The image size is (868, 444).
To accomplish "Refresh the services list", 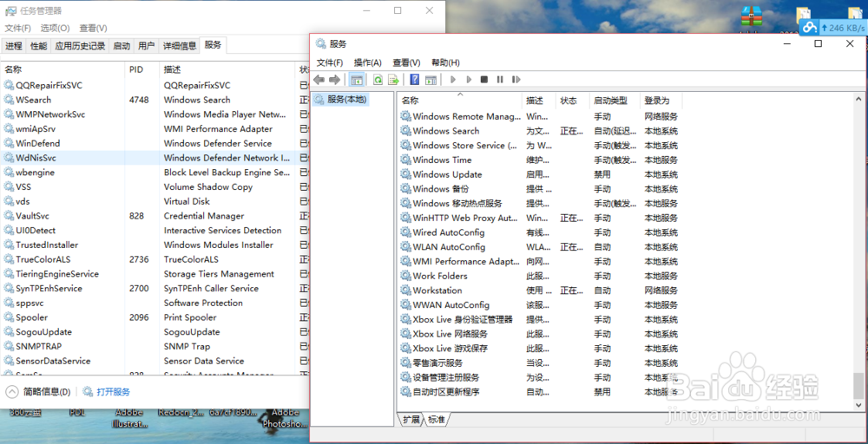I will click(x=378, y=80).
